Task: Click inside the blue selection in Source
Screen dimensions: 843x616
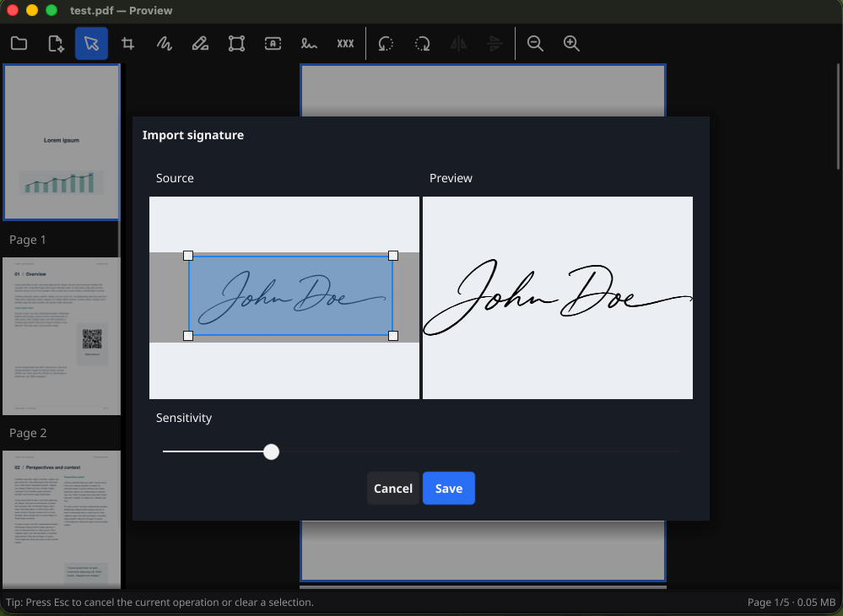Action: point(290,295)
